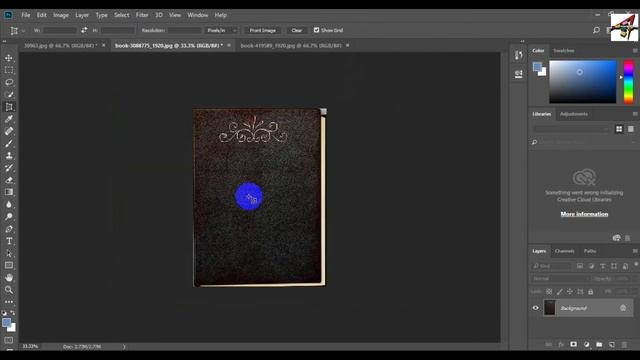Screen dimensions: 640x360
Task: Select the Clone Stamp tool
Action: (x=9, y=156)
